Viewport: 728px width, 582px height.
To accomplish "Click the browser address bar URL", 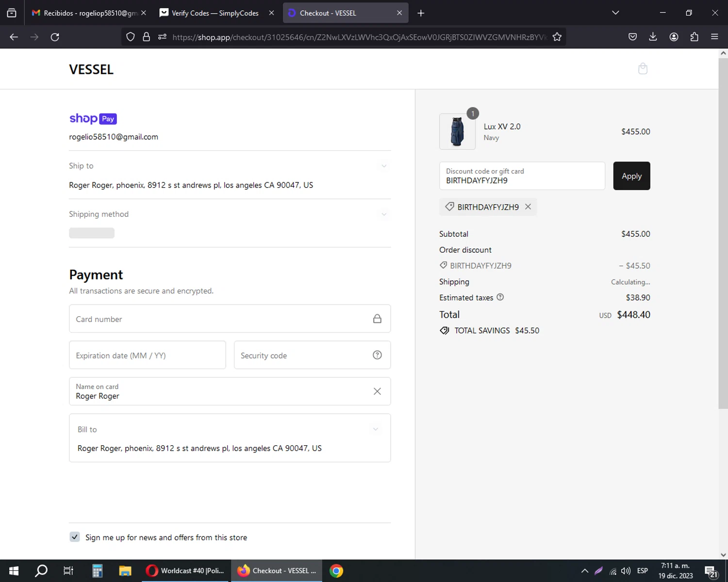I will click(359, 37).
